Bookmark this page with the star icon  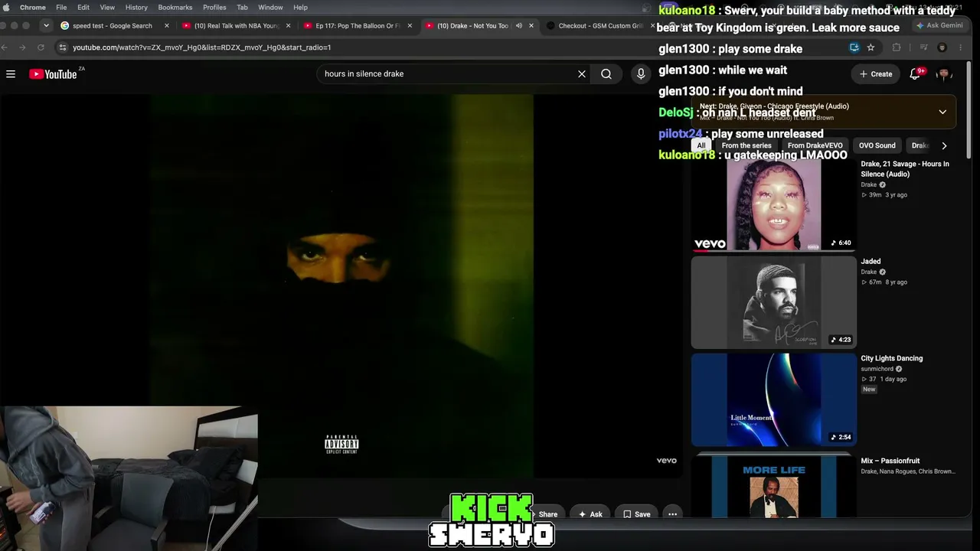(871, 47)
